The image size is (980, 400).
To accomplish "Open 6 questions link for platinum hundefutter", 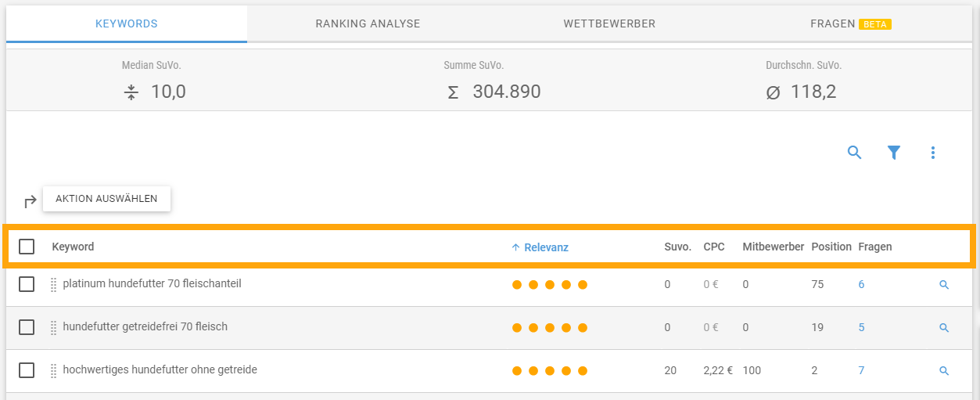I will click(861, 284).
